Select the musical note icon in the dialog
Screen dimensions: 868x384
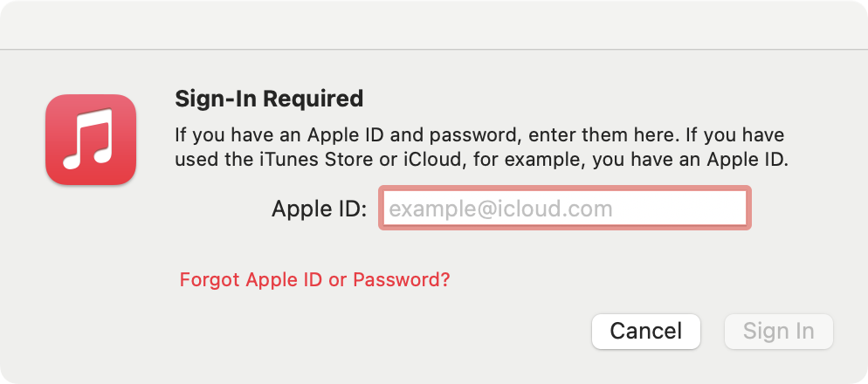[x=91, y=141]
